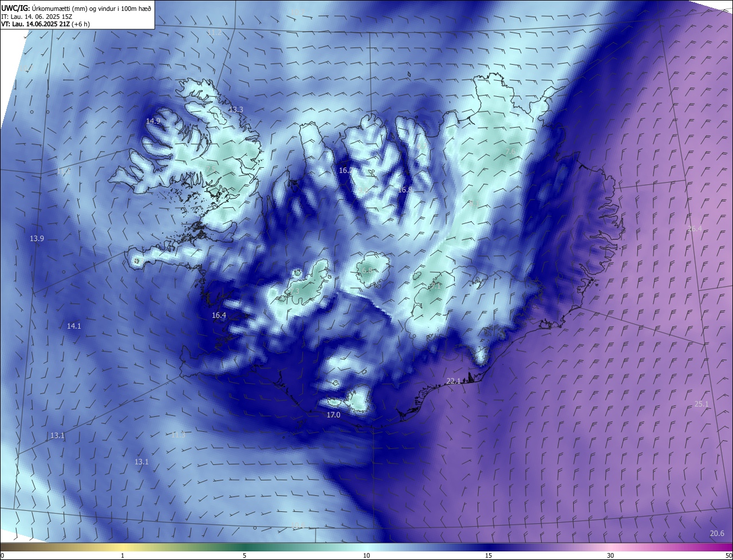Click the 11.3 value label on the map

178,435
